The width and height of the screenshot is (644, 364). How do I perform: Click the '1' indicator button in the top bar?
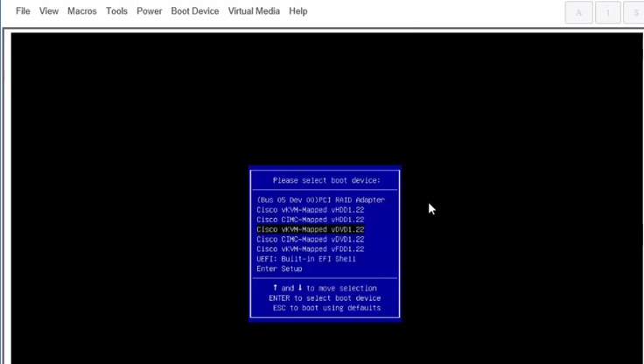(x=608, y=12)
